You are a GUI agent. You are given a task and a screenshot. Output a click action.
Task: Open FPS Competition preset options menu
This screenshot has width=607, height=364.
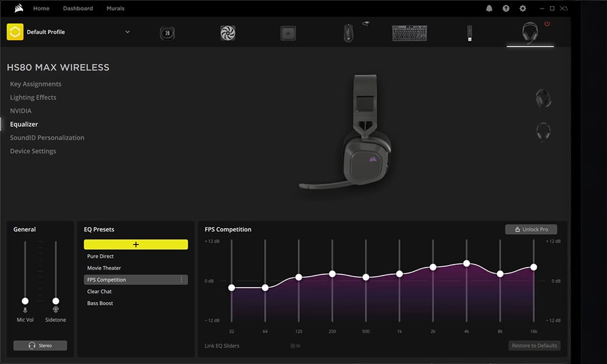pyautogui.click(x=181, y=280)
